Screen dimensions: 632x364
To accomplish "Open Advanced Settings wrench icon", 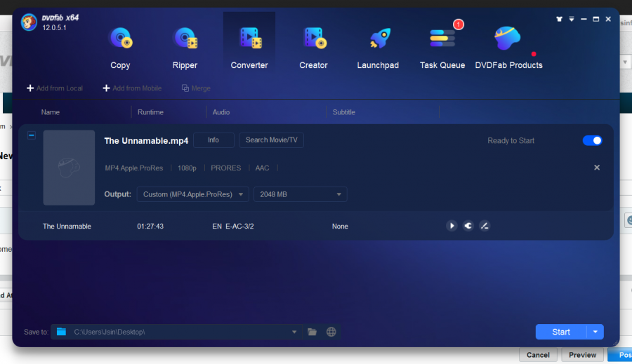I will click(468, 226).
